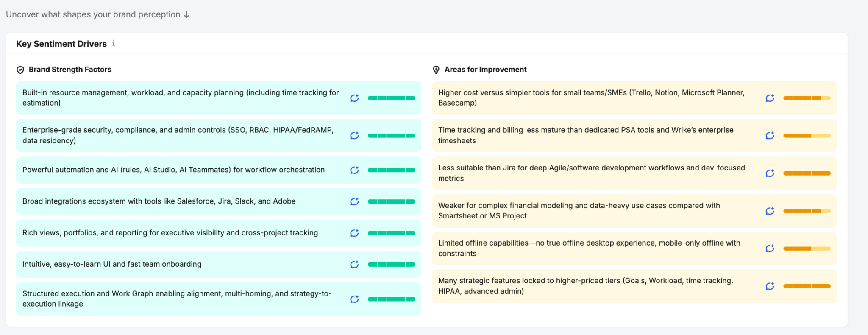Select the 'Intuitive, easy-to-learn UI' strength text
Viewport: 868px width, 335px height.
coord(112,264)
